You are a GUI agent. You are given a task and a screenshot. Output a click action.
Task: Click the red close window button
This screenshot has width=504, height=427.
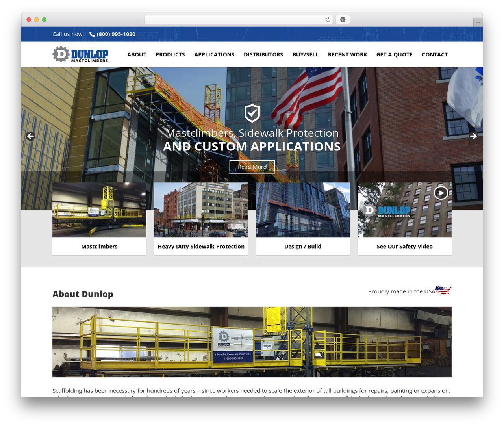point(29,20)
